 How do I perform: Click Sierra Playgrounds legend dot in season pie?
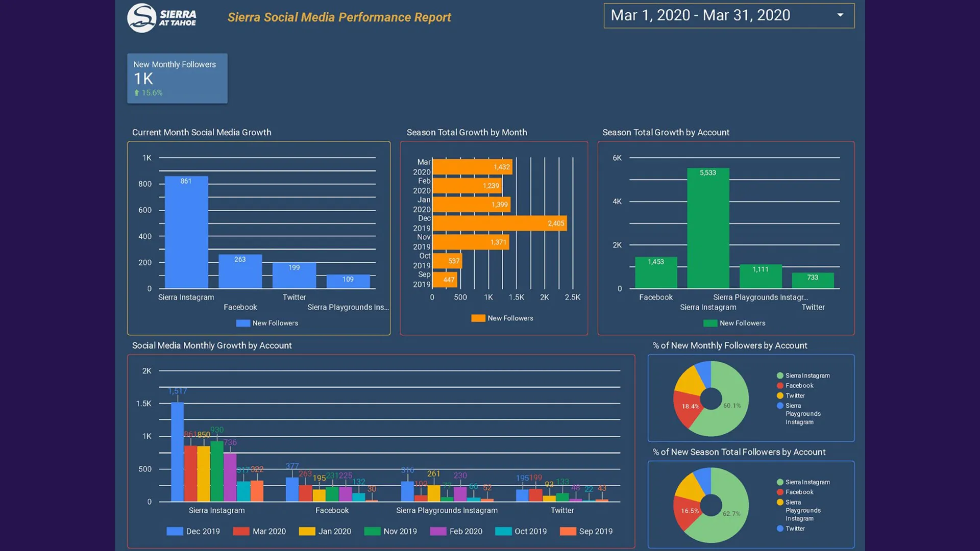[x=780, y=502]
